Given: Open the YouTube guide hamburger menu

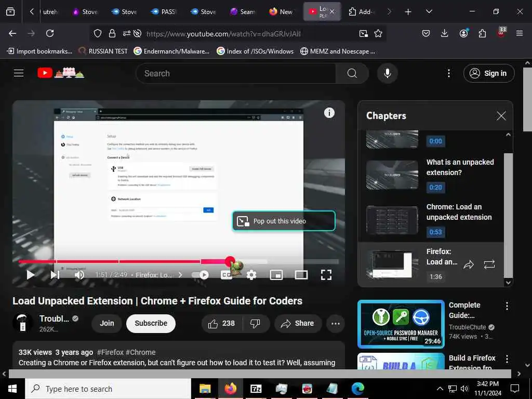Looking at the screenshot, I should tap(19, 73).
